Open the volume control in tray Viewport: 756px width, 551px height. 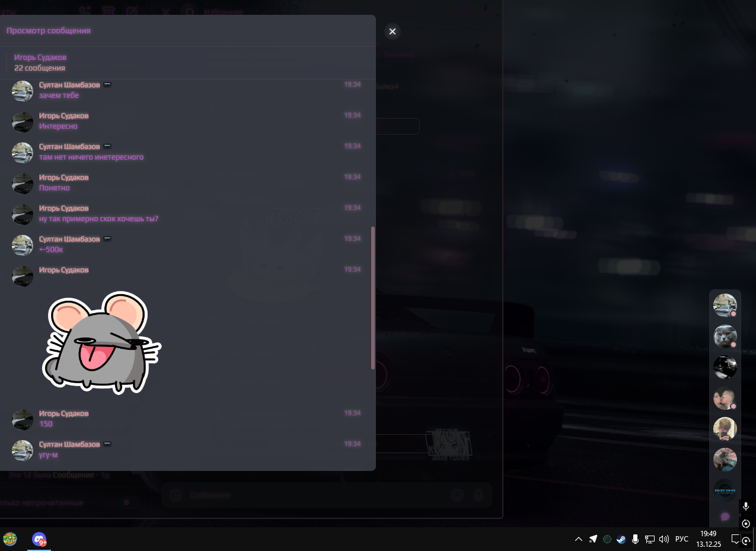(664, 539)
